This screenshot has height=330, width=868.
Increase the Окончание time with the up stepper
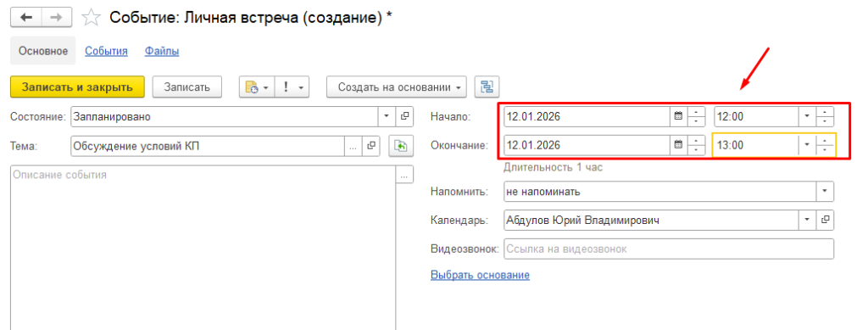point(825,140)
